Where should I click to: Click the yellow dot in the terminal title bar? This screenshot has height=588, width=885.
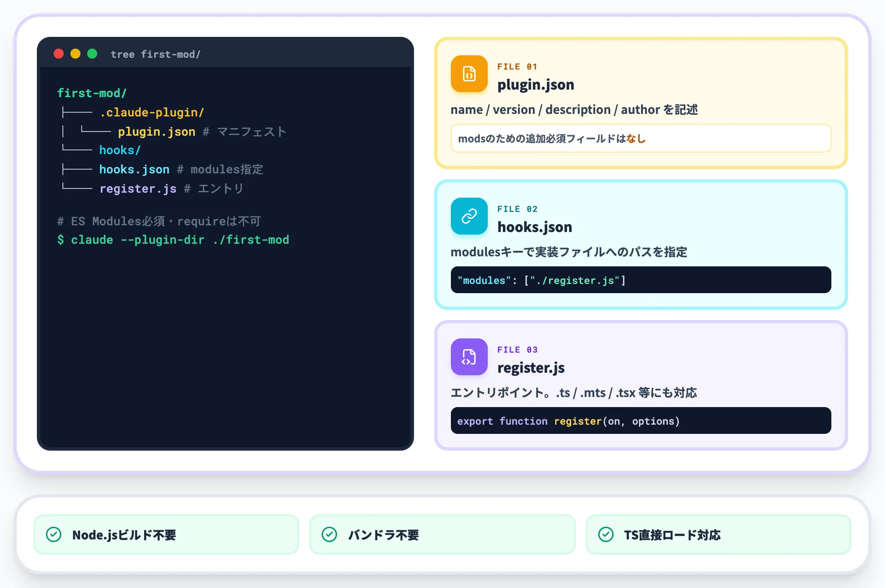(x=75, y=54)
